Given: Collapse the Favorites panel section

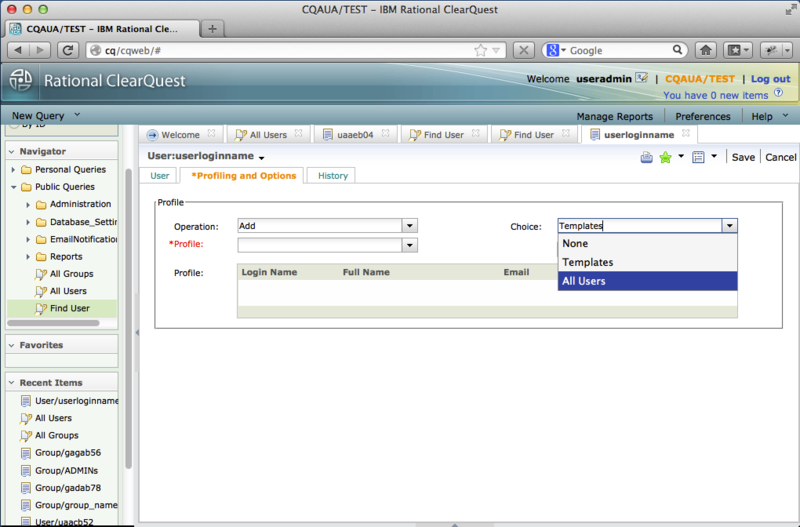Looking at the screenshot, I should click(x=11, y=345).
